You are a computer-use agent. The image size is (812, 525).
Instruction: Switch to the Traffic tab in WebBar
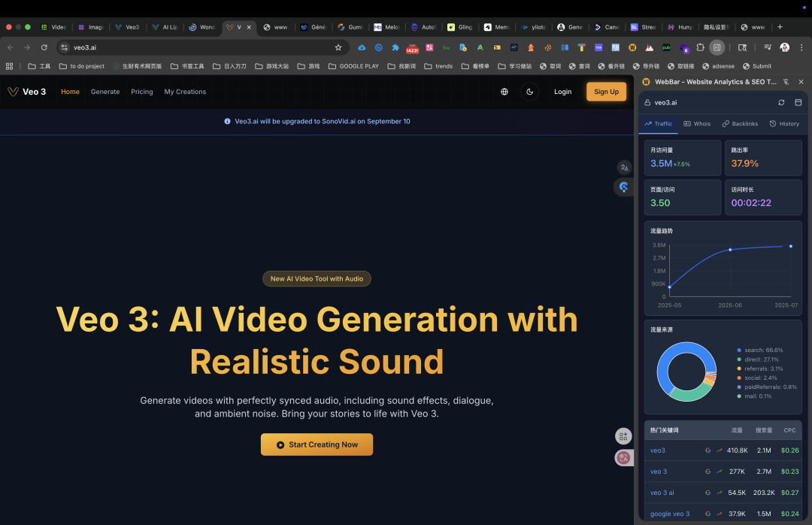pos(658,124)
